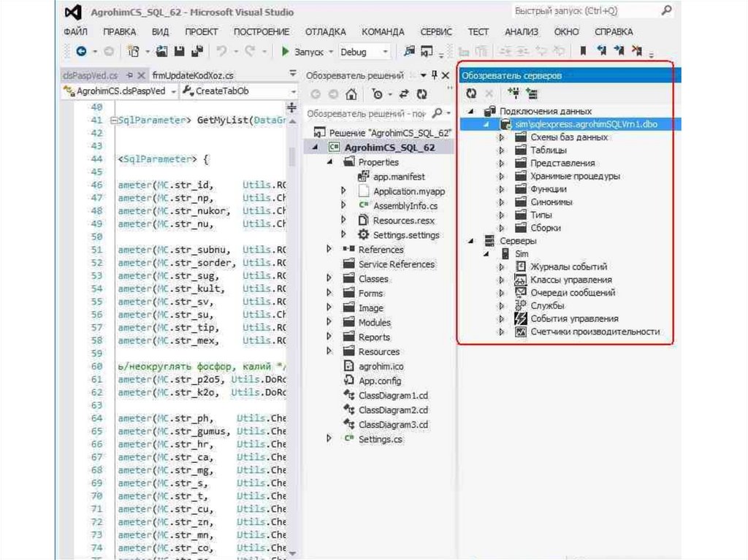Image resolution: width=748 pixels, height=560 pixels.
Task: Click the Connect to Database icon
Action: [x=513, y=93]
